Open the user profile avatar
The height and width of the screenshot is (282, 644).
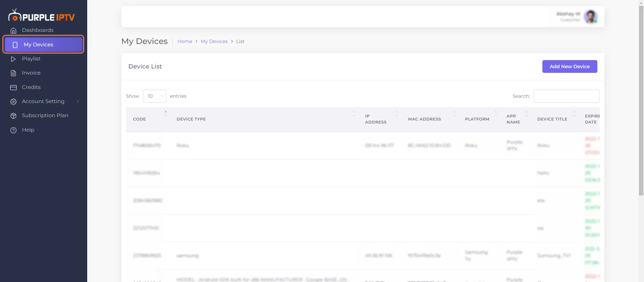(x=591, y=16)
